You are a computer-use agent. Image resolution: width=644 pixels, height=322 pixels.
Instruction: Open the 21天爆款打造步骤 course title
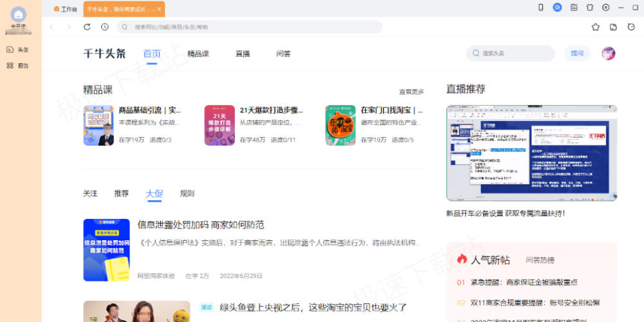(272, 110)
